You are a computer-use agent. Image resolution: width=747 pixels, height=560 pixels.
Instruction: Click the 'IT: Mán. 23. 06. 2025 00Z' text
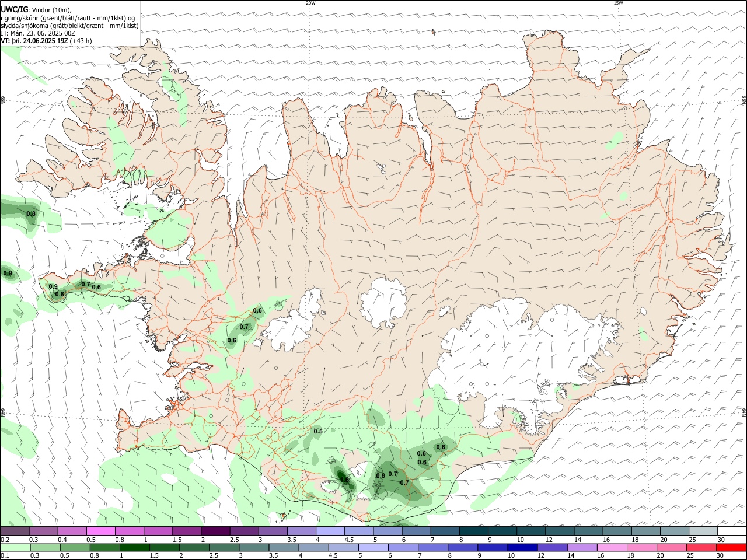pyautogui.click(x=38, y=33)
